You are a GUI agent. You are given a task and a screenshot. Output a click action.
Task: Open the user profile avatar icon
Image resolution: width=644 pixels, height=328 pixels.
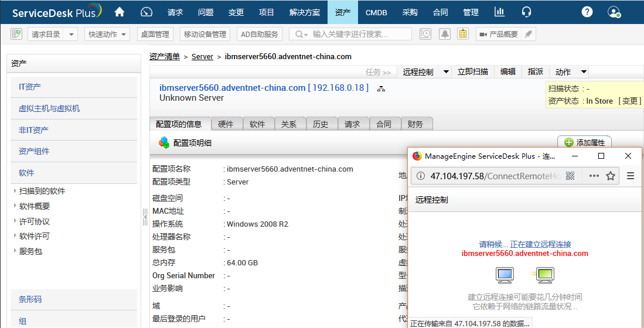coord(614,12)
